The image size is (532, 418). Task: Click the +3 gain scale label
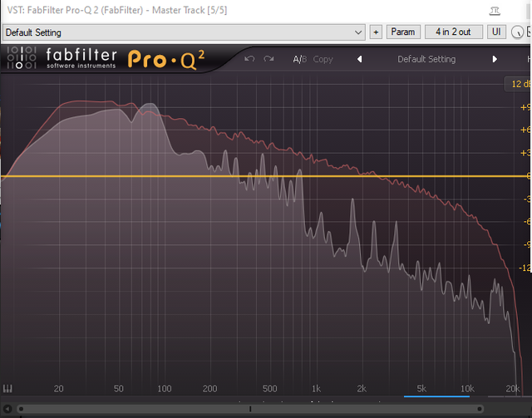point(525,153)
